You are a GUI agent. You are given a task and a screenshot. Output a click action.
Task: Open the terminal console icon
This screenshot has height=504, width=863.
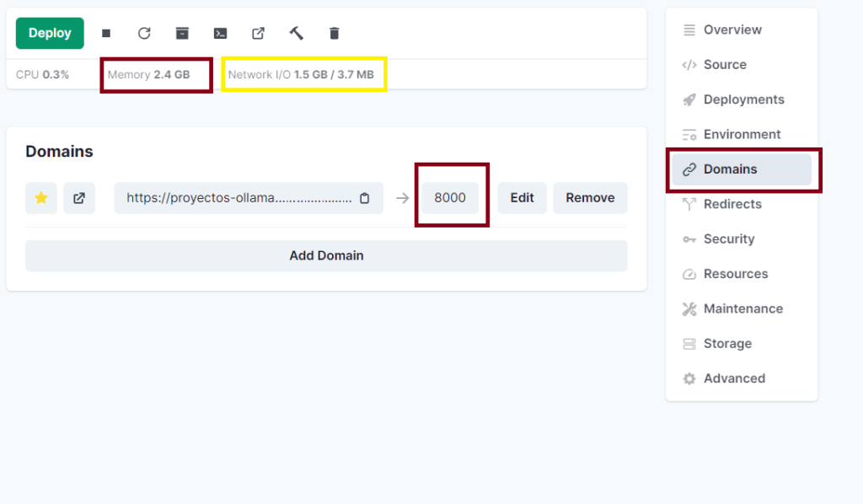pyautogui.click(x=220, y=34)
